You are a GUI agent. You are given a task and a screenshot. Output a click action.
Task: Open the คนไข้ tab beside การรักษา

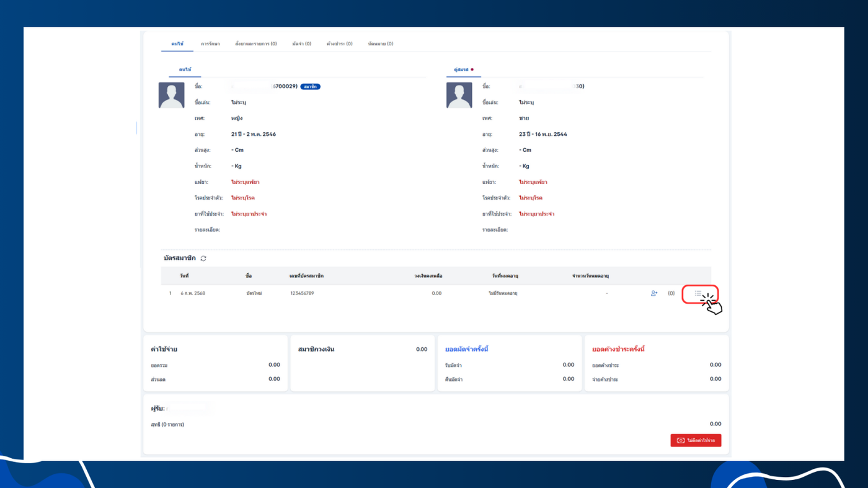pyautogui.click(x=177, y=44)
